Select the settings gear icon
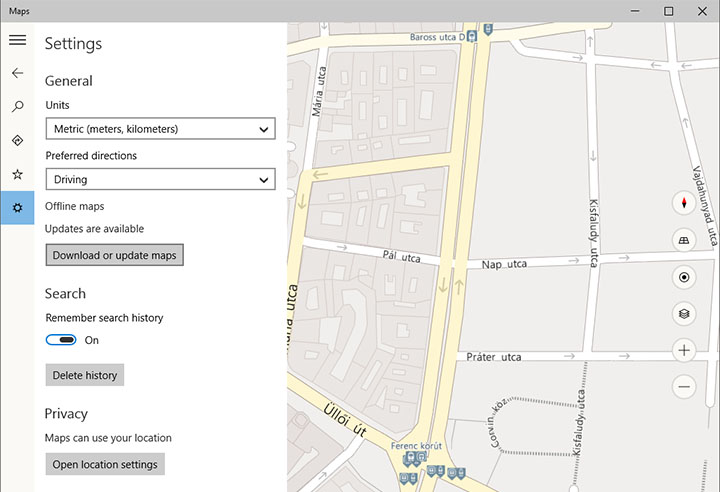The width and height of the screenshot is (720, 492). point(17,208)
